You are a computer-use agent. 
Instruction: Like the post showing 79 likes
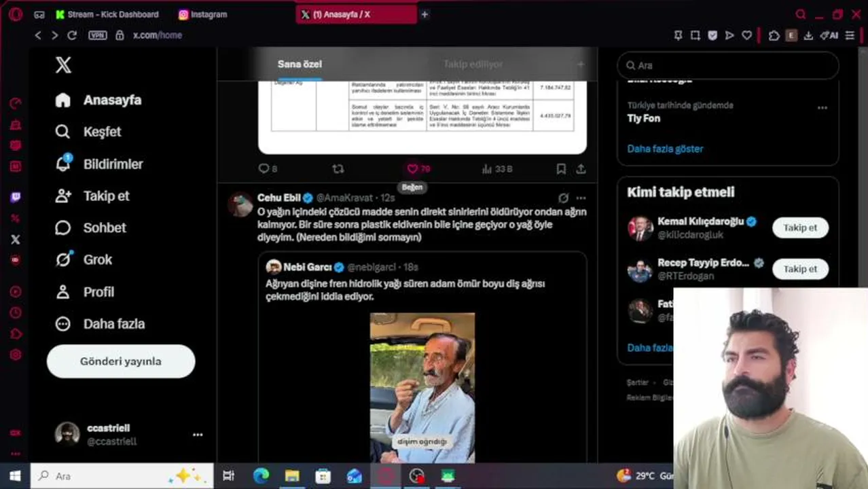(x=418, y=168)
